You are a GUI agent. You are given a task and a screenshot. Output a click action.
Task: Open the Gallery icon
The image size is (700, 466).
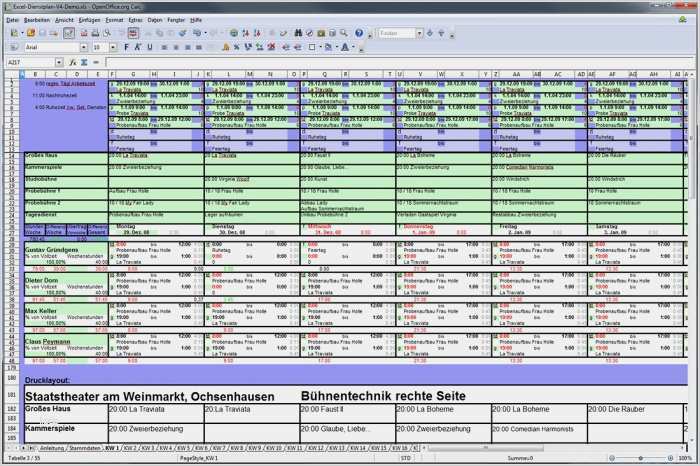tap(321, 33)
